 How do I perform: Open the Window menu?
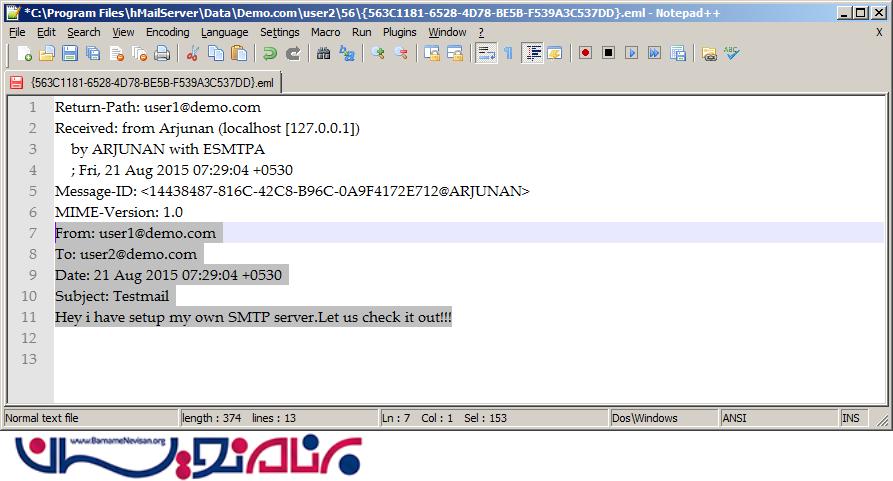click(x=447, y=32)
